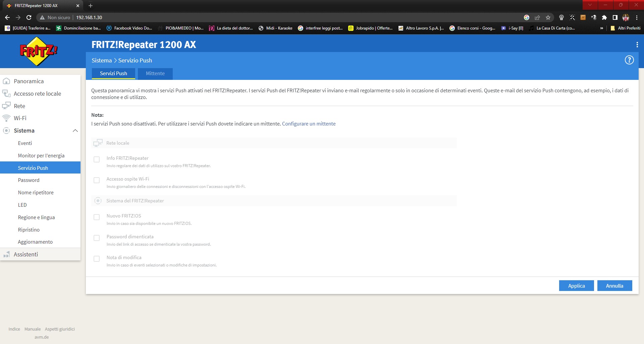644x344 pixels.
Task: Open the Password menu item
Action: [29, 180]
